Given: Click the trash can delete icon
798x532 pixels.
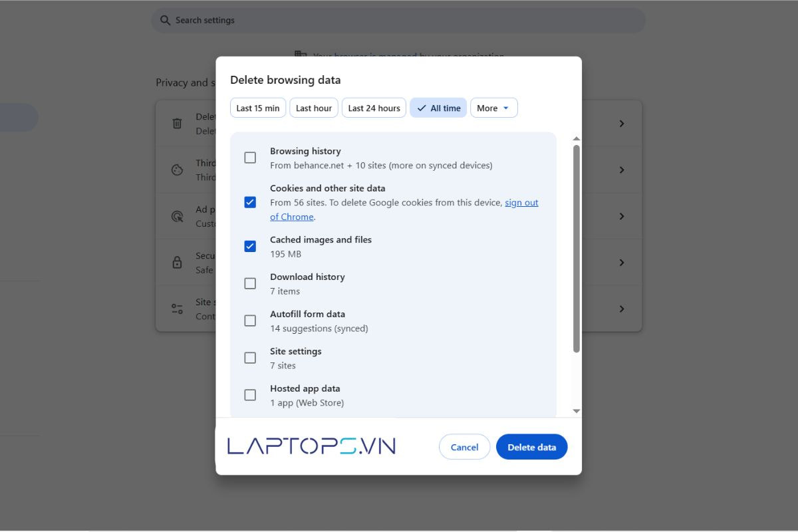Looking at the screenshot, I should click(177, 124).
